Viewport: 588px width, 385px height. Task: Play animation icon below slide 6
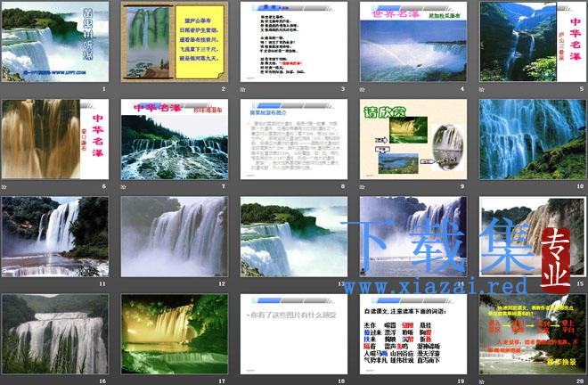point(4,187)
